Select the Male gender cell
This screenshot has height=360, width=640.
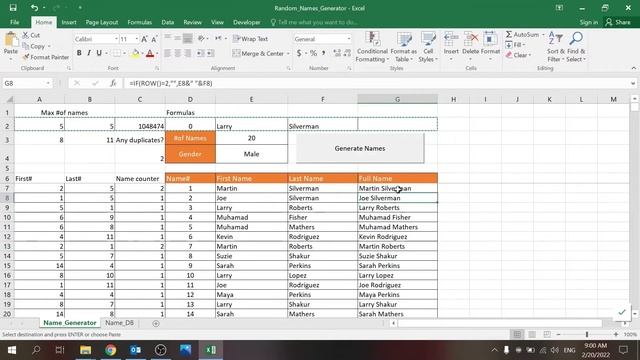[251, 154]
